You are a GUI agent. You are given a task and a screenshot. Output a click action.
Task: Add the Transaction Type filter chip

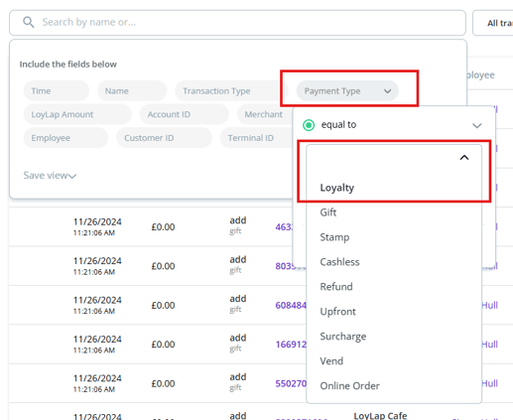(230, 91)
